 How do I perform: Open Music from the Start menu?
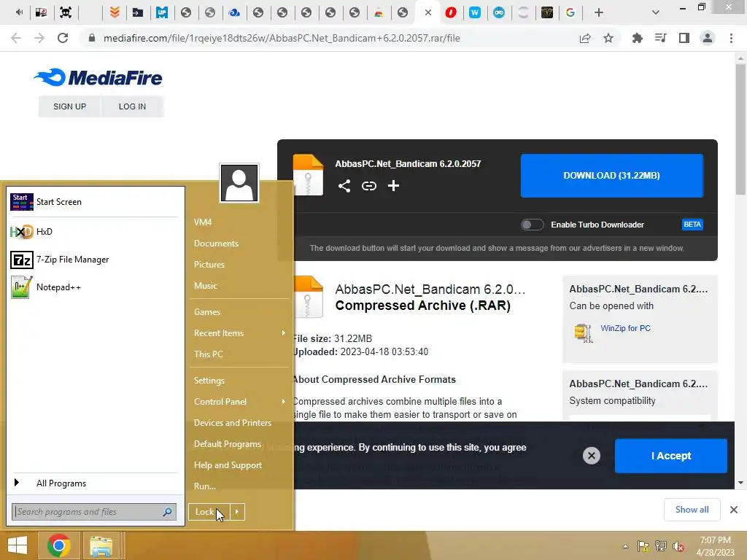point(205,286)
